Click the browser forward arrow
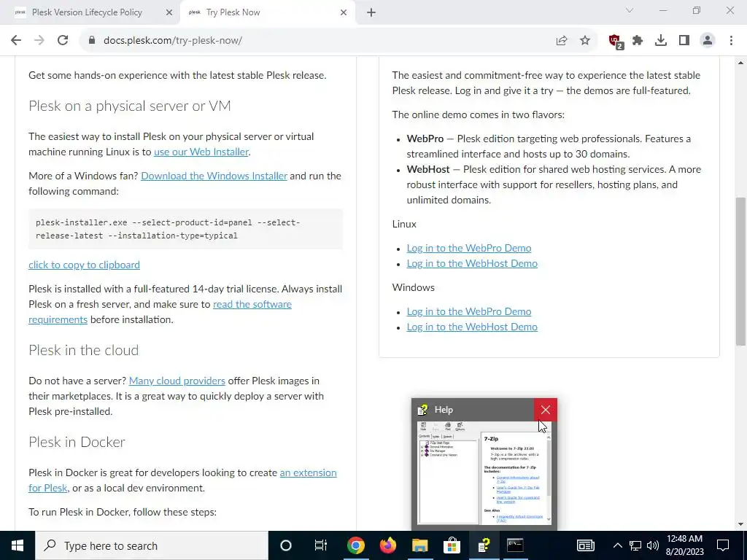The width and height of the screenshot is (747, 560). [39, 41]
